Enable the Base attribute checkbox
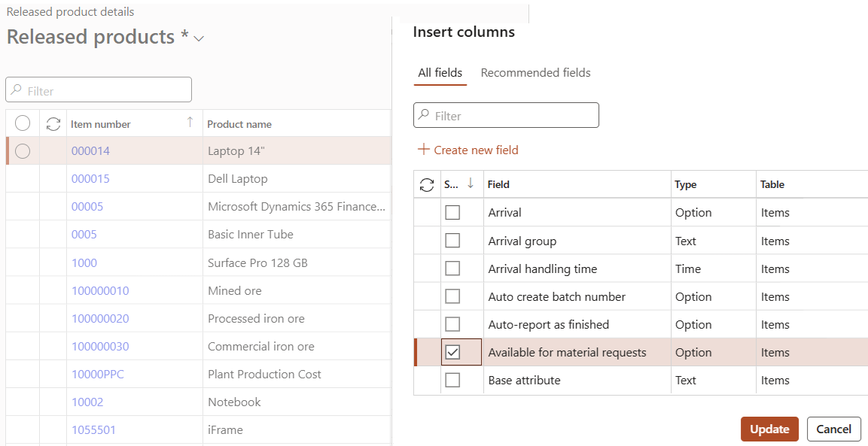Screen dimensions: 868x446 tap(452, 381)
